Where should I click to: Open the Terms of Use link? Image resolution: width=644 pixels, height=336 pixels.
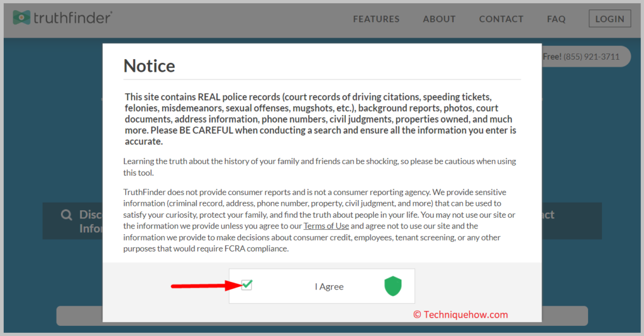click(x=326, y=226)
